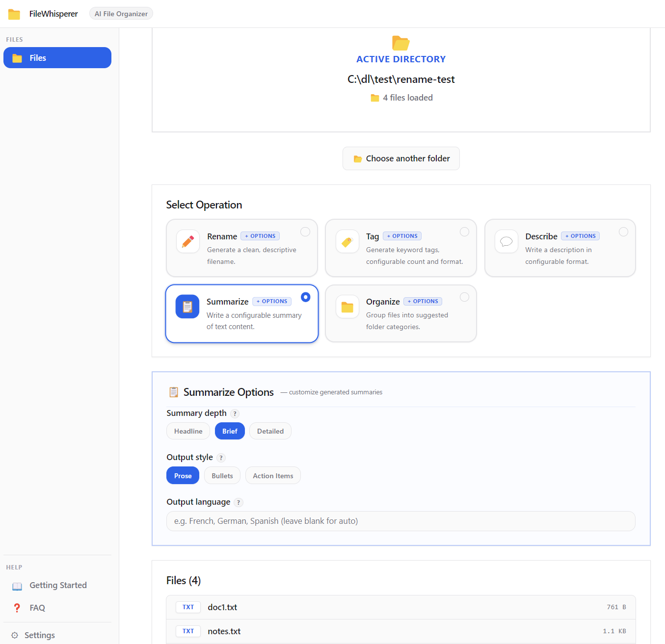This screenshot has width=665, height=644.
Task: Click the TXT badge for doc1.txt
Action: (x=188, y=607)
